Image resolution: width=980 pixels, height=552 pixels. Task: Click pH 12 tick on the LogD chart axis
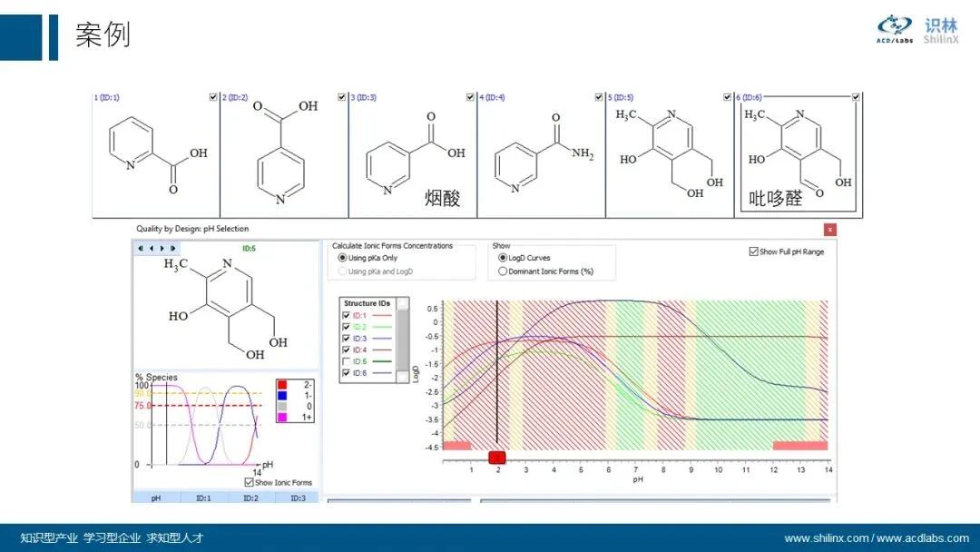coord(773,469)
